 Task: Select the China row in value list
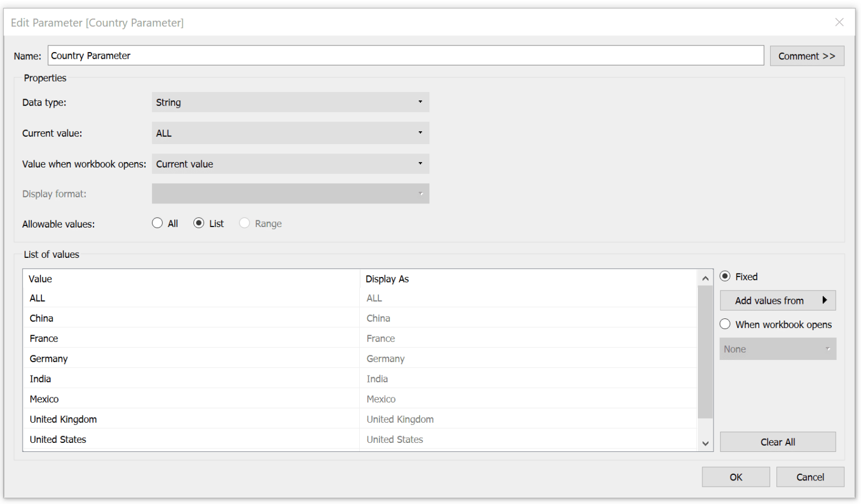pos(168,318)
